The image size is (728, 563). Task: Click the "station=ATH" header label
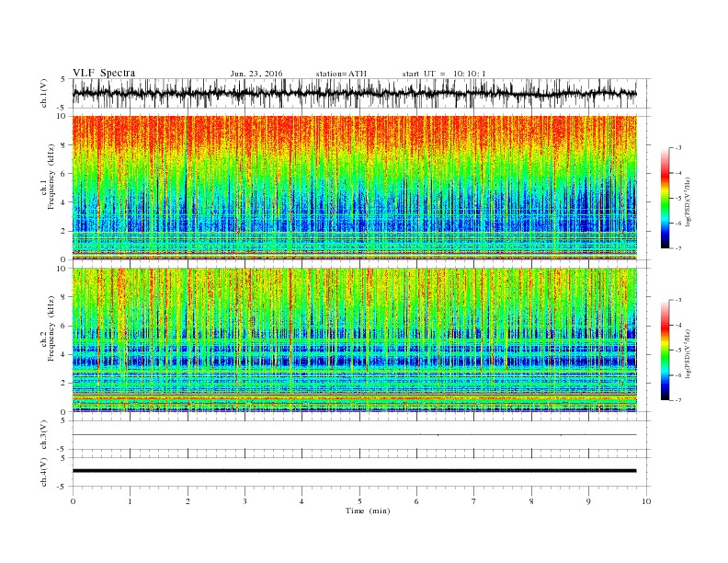(341, 74)
